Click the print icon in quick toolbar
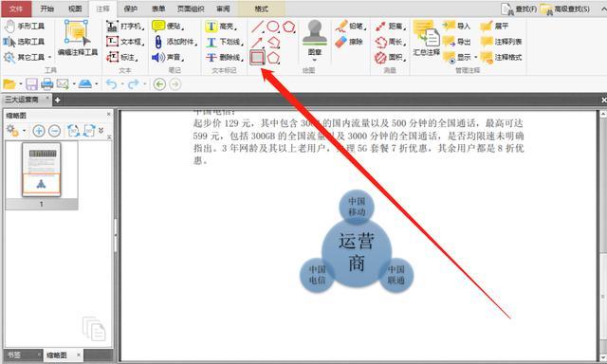This screenshot has height=364, width=607. [46, 84]
